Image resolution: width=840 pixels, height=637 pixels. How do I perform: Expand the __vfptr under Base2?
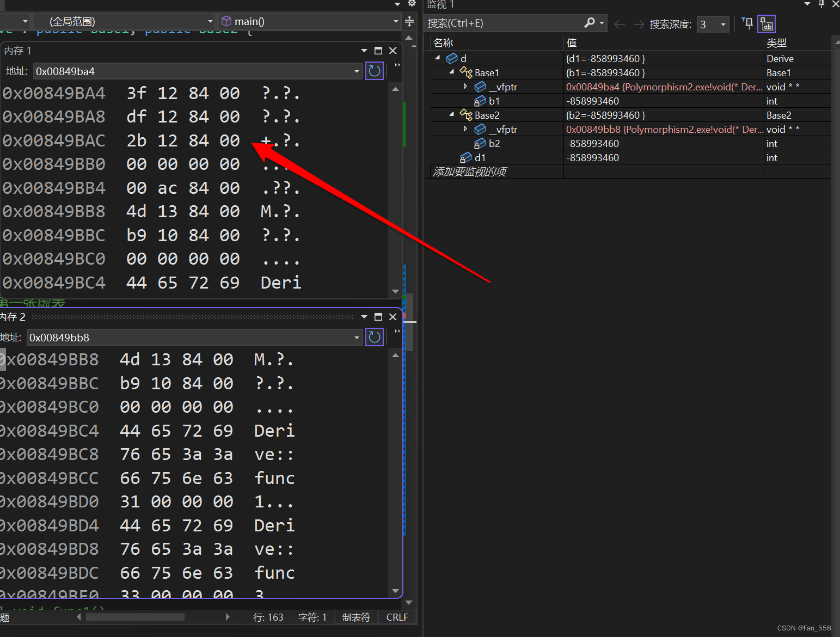pos(465,128)
